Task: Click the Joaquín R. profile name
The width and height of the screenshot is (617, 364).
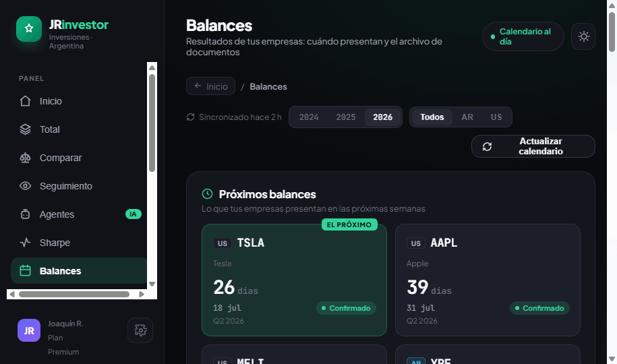Action: pyautogui.click(x=65, y=324)
